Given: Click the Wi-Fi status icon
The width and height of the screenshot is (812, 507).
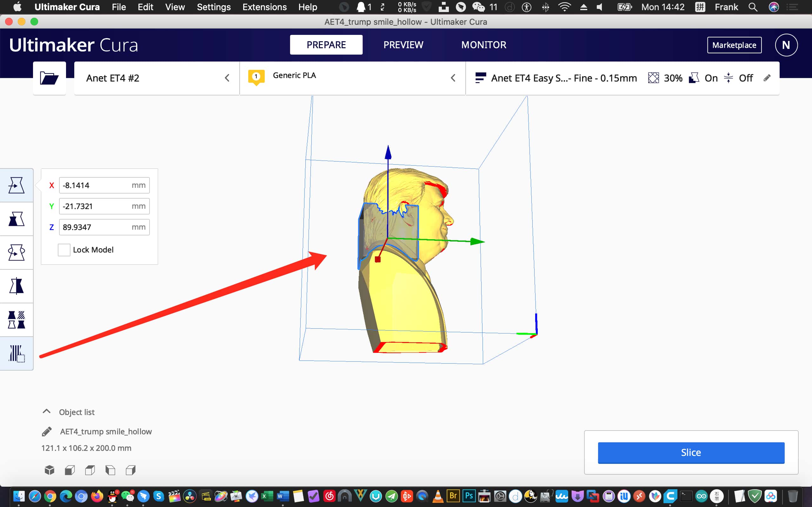Looking at the screenshot, I should click(x=564, y=7).
